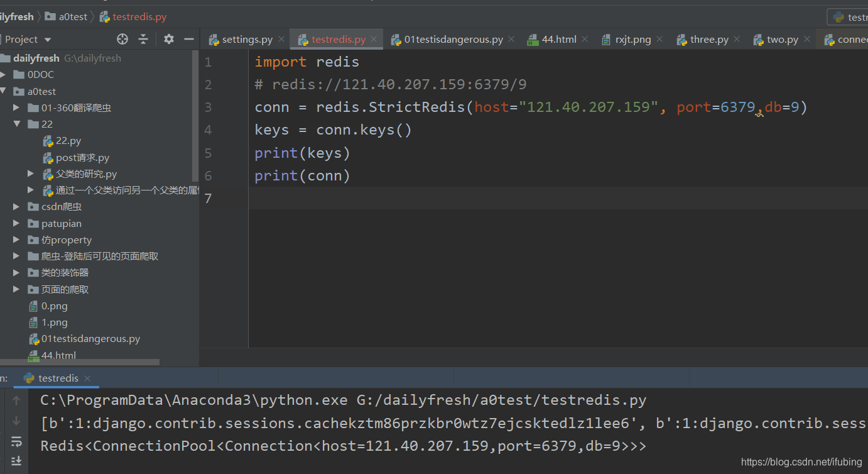Click the collapse all icon in Project panel
Image resolution: width=868 pixels, height=474 pixels.
point(143,39)
